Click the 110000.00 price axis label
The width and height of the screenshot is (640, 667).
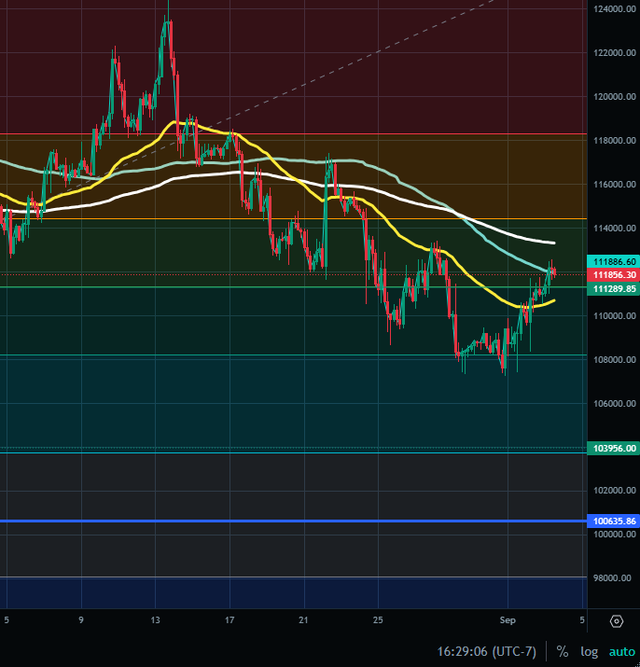pyautogui.click(x=614, y=316)
